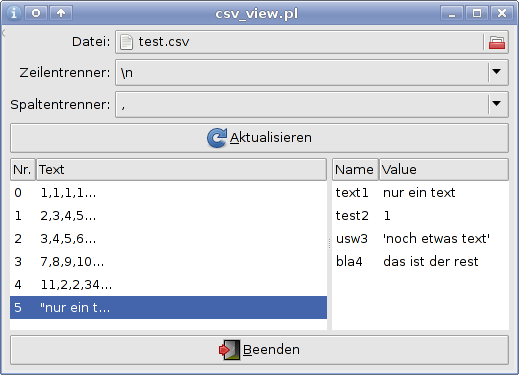
Task: Expand the Spaltentrenner dropdown arrow
Action: (x=497, y=104)
